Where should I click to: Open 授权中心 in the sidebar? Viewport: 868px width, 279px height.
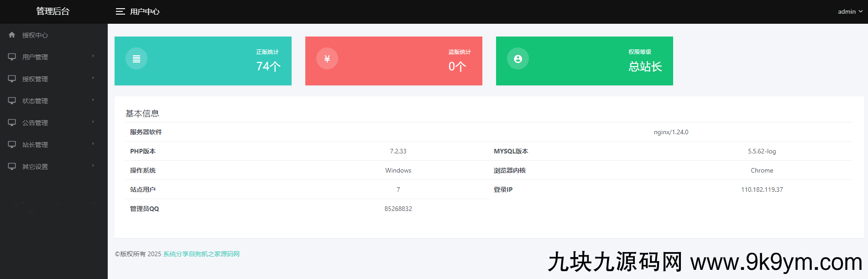35,35
